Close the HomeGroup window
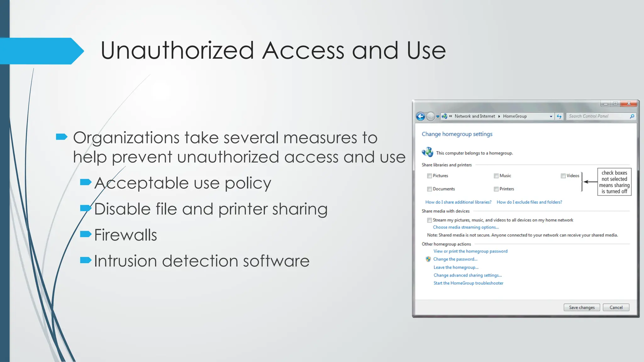This screenshot has width=644, height=362. pyautogui.click(x=629, y=103)
